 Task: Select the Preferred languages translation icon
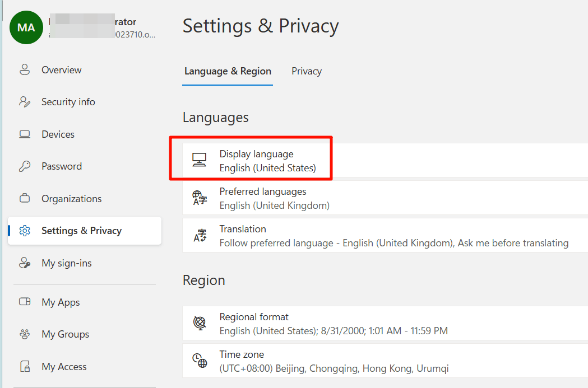(200, 198)
